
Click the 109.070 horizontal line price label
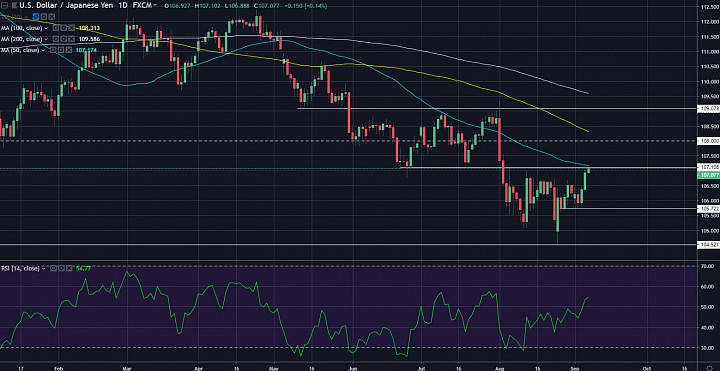(708, 109)
